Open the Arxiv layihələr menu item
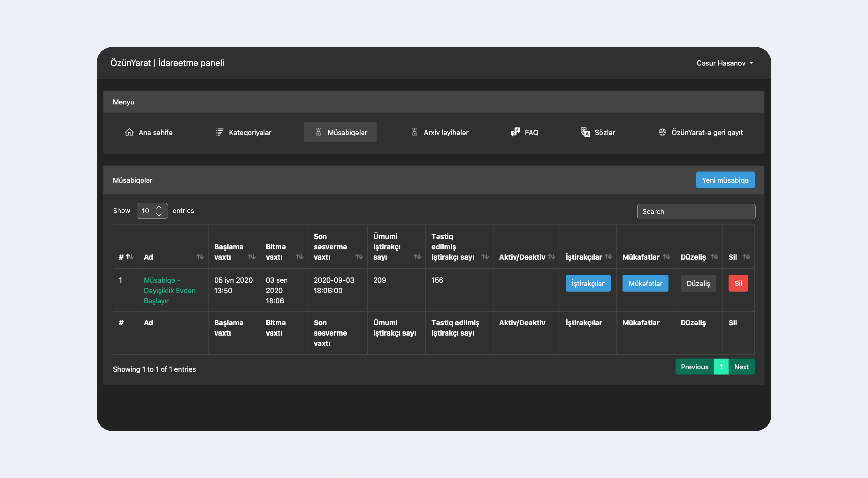 (445, 132)
